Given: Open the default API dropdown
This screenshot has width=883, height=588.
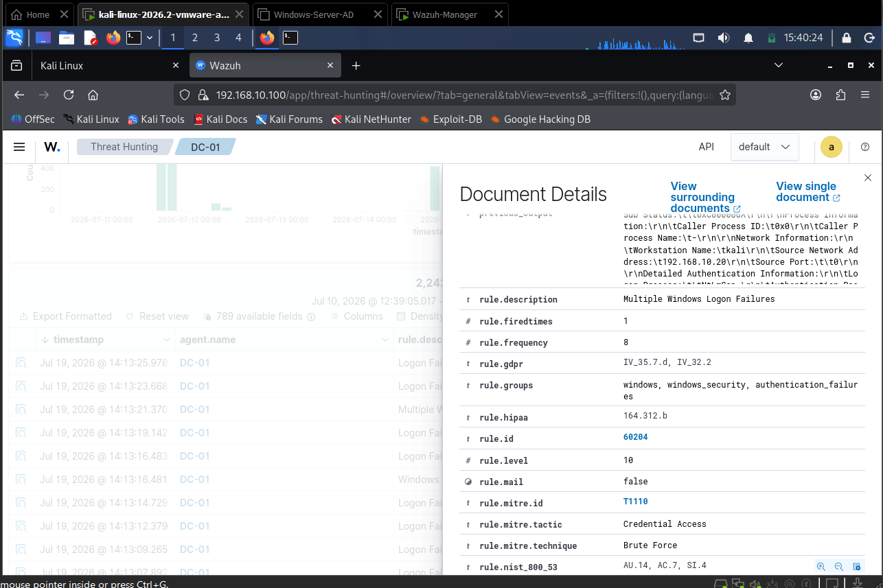Looking at the screenshot, I should (764, 147).
